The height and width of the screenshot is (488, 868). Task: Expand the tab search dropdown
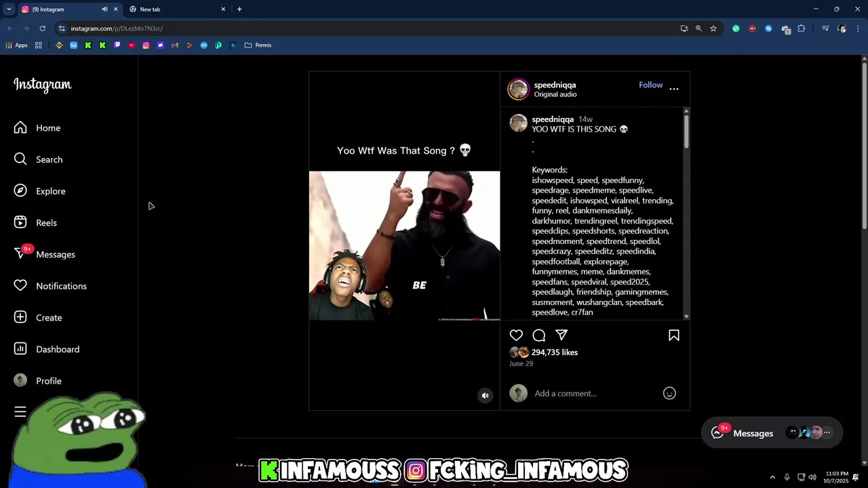point(9,9)
